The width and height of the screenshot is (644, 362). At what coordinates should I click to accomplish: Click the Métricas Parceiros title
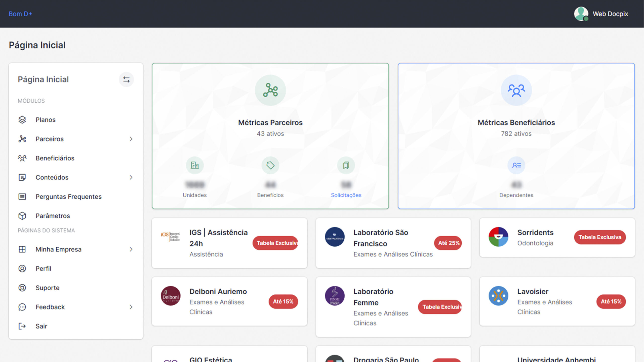270,122
